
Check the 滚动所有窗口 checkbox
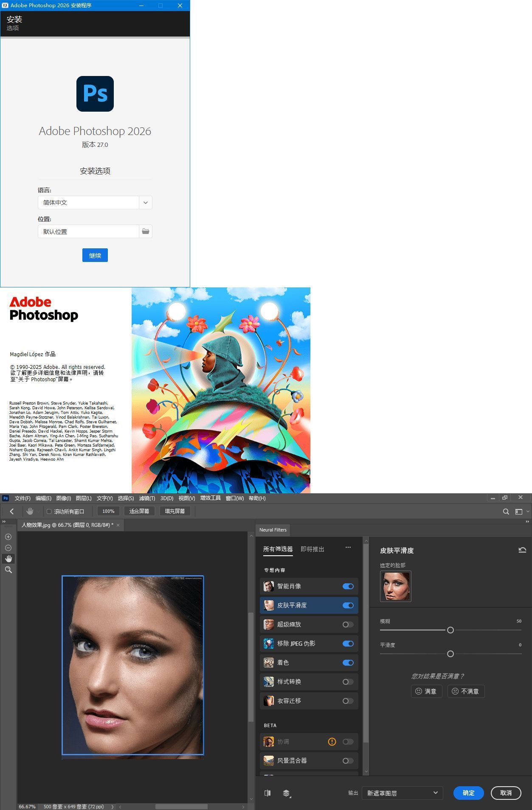click(49, 512)
